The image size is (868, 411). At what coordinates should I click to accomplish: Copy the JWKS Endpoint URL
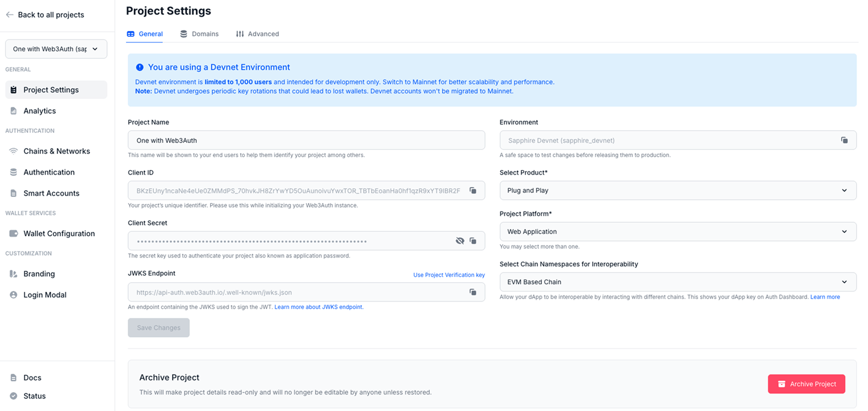point(473,292)
